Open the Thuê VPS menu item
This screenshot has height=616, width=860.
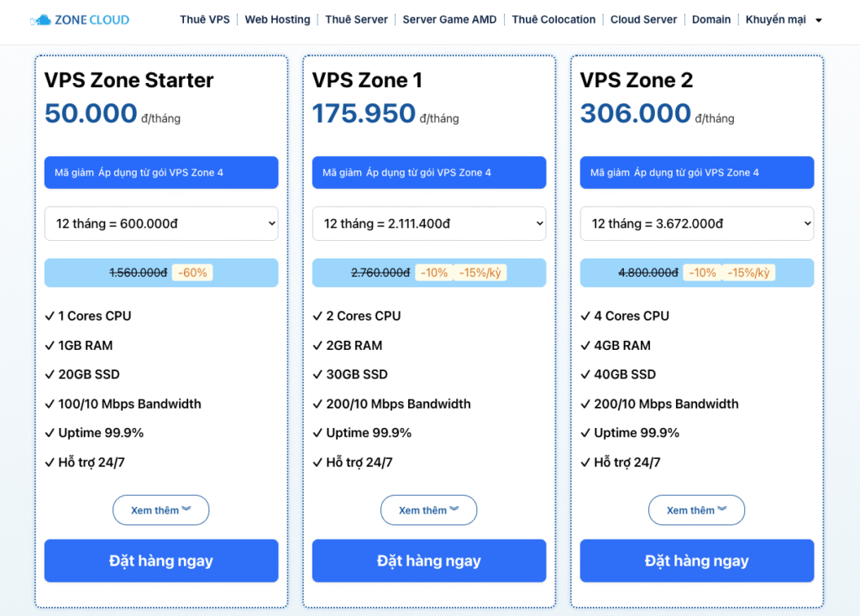click(x=204, y=19)
